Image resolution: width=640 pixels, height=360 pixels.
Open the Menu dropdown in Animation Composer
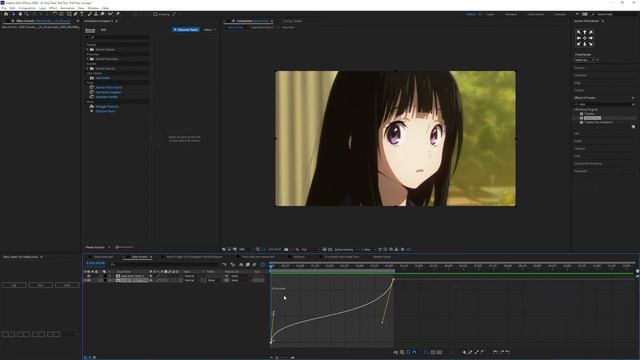pyautogui.click(x=209, y=30)
